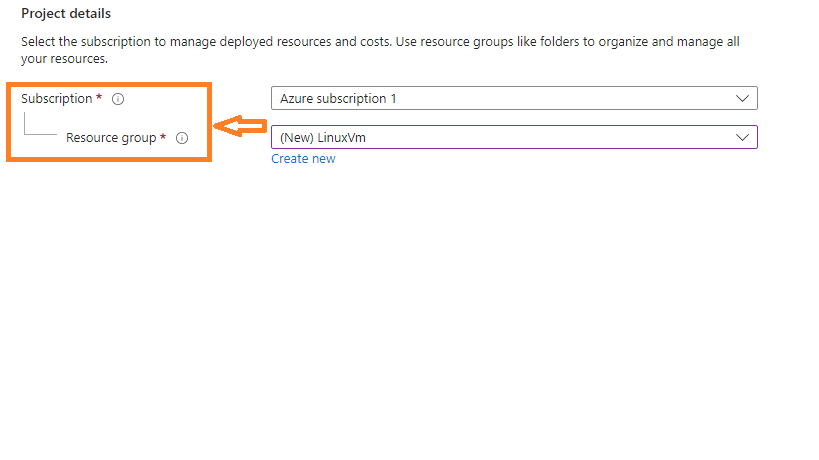
Task: Click the "Project details" heading
Action: tap(66, 14)
